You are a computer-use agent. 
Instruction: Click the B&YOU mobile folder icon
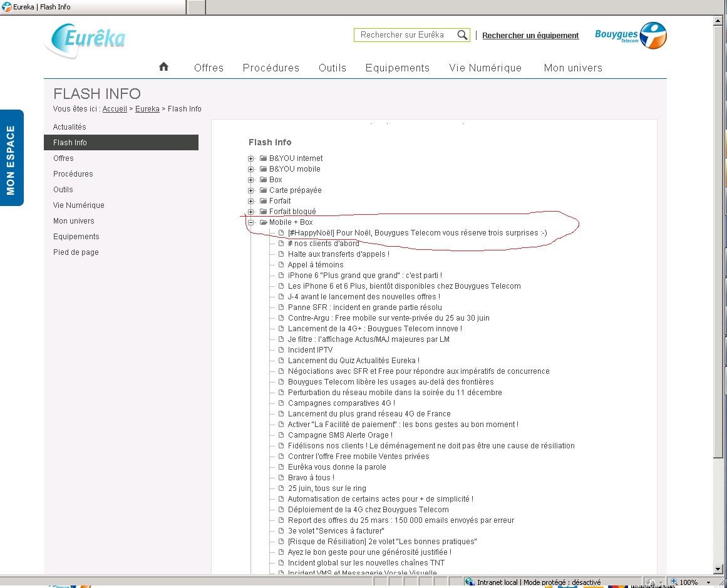[x=264, y=169]
